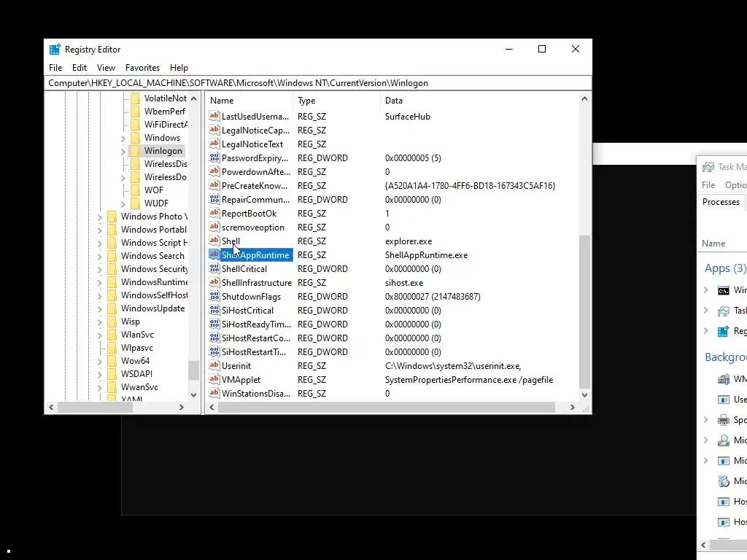Click the scremoveoption value icon
The height and width of the screenshot is (560, 747).
[214, 227]
